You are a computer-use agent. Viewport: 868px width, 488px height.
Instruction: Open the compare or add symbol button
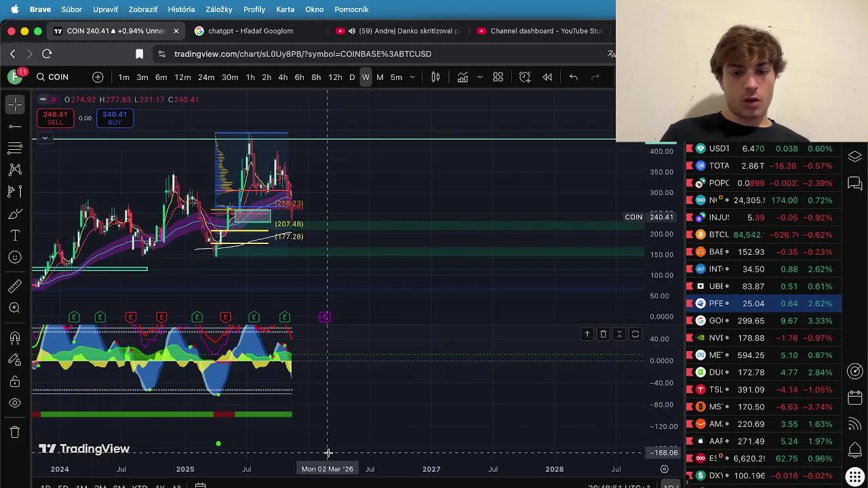click(98, 77)
